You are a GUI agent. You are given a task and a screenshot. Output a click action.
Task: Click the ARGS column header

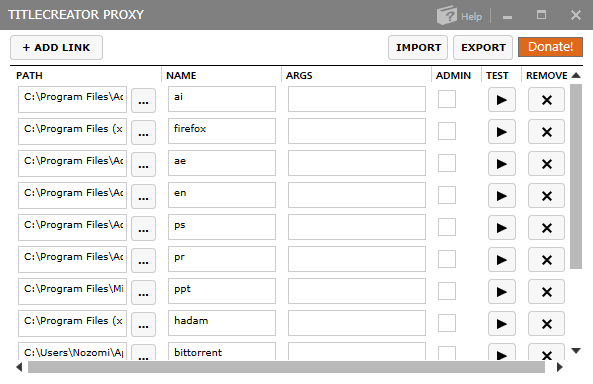299,76
